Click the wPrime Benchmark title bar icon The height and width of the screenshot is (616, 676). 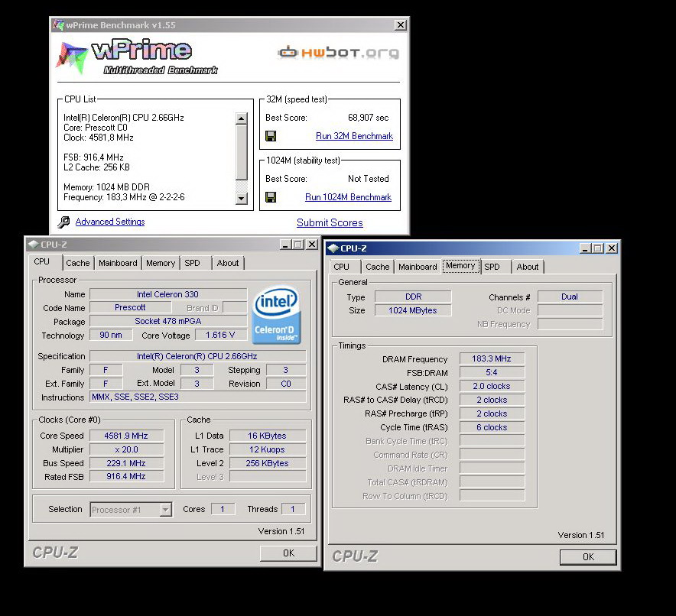click(x=58, y=25)
